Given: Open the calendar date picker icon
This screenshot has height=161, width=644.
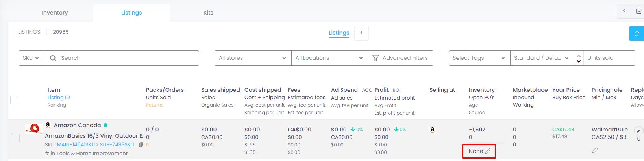Looking at the screenshot, I should (x=638, y=11).
